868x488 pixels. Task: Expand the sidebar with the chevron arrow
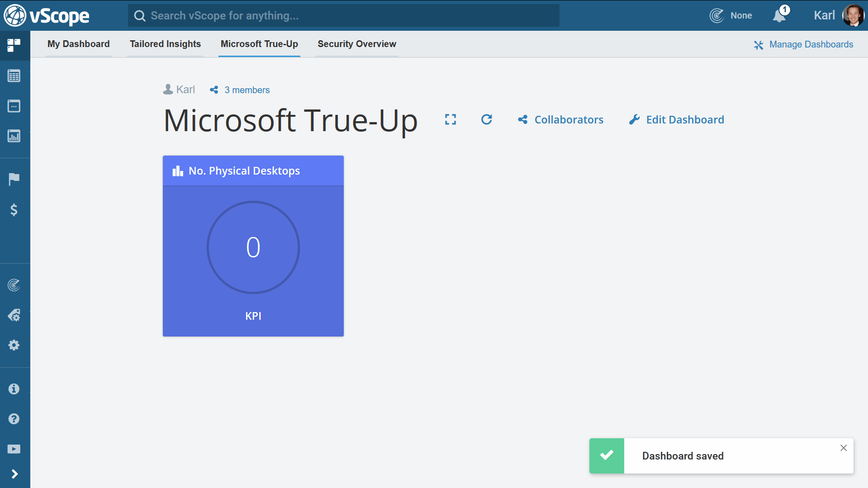[x=14, y=474]
